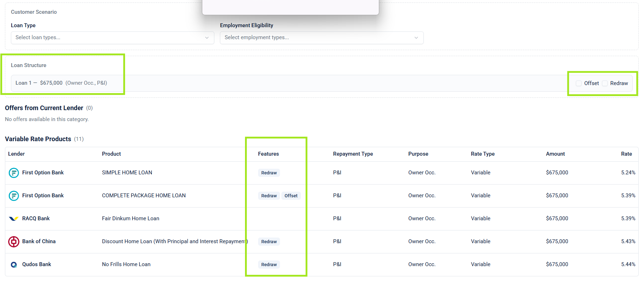644x282 pixels.
Task: Click the chevron arrow in Select employment types
Action: (x=416, y=38)
